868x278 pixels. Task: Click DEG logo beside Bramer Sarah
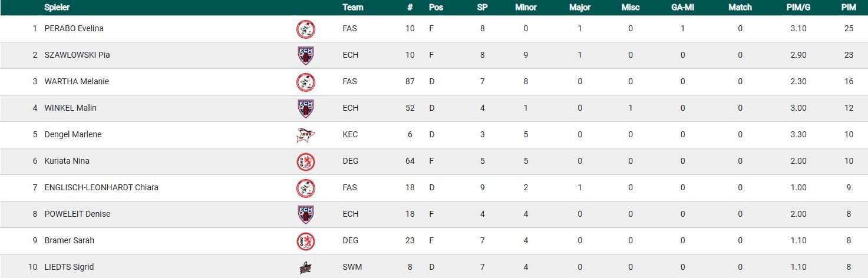point(305,241)
